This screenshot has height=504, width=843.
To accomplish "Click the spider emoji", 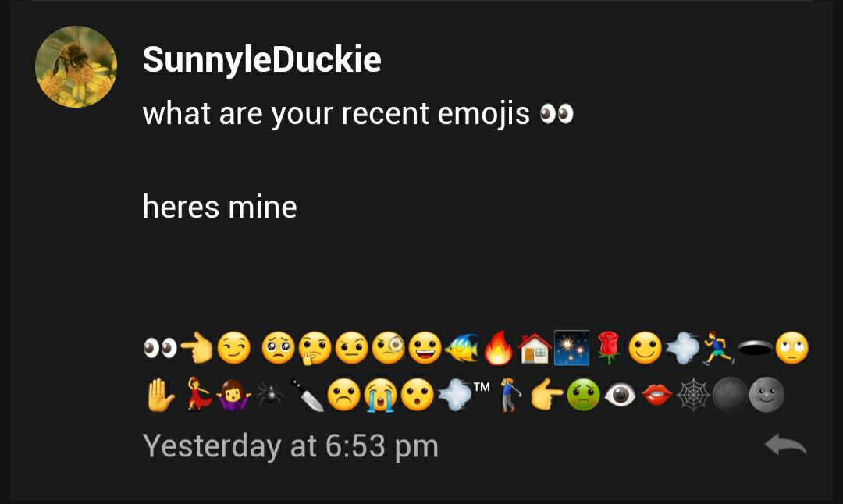I will [x=270, y=396].
